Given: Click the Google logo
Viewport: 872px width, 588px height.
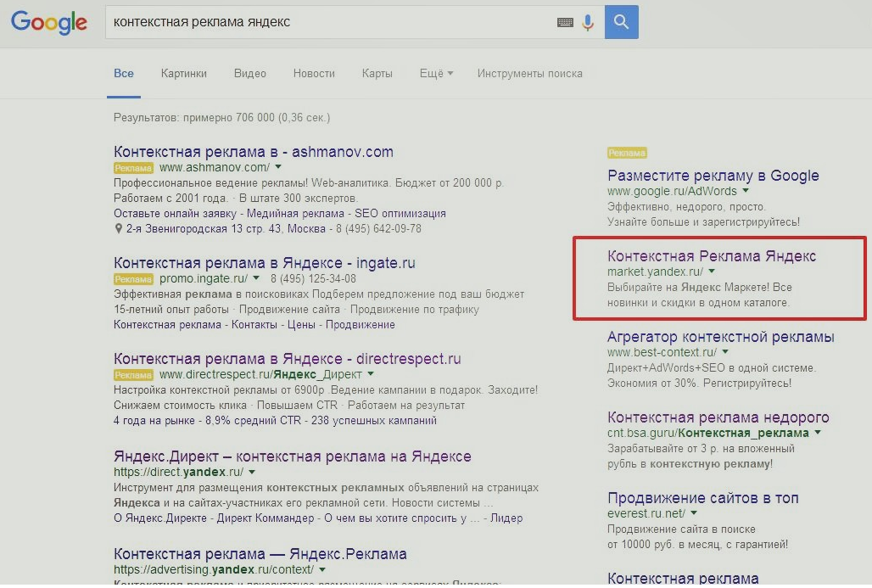Looking at the screenshot, I should coord(48,22).
